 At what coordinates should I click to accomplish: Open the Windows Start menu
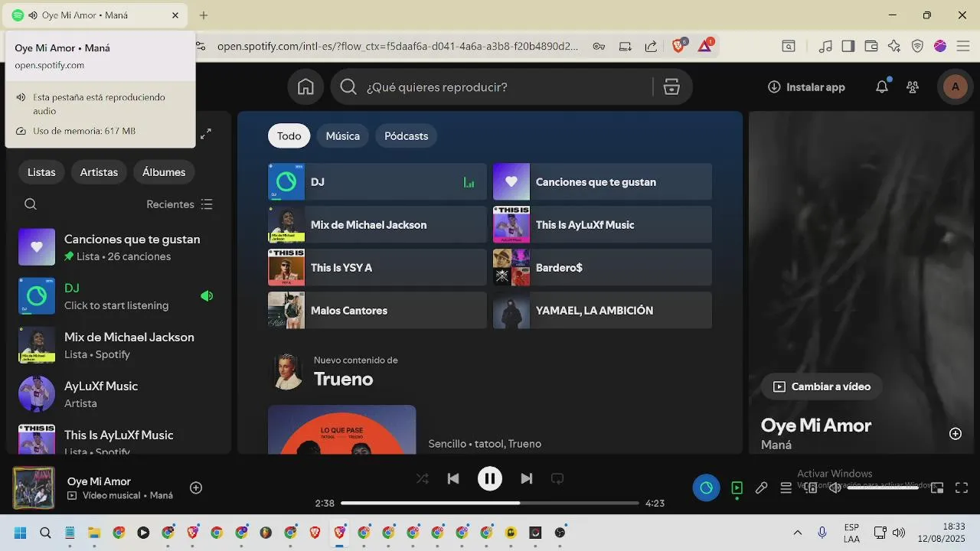pos(21,533)
